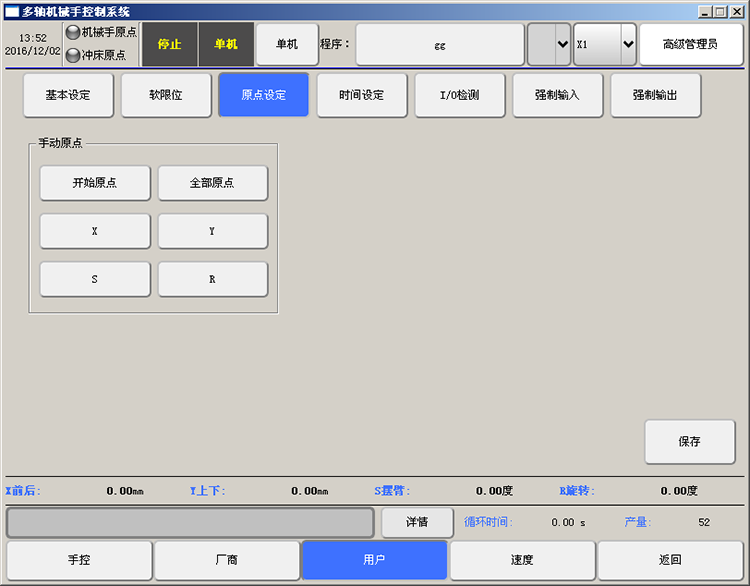Click the app icon in title bar

[x=11, y=11]
